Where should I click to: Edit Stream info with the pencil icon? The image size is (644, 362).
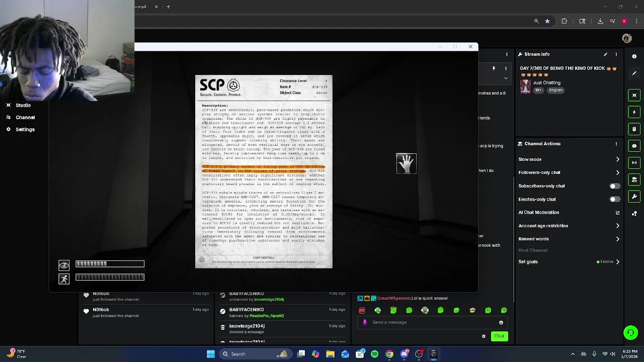pyautogui.click(x=606, y=54)
